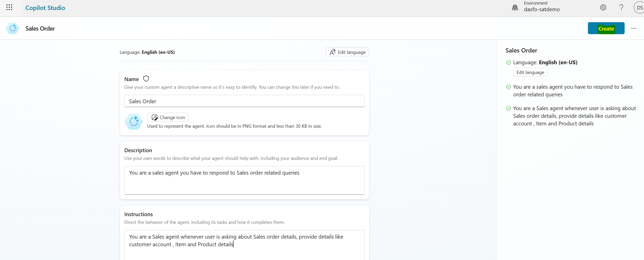The image size is (644, 260).
Task: Click the green checkmark next to Language
Action: (508, 62)
